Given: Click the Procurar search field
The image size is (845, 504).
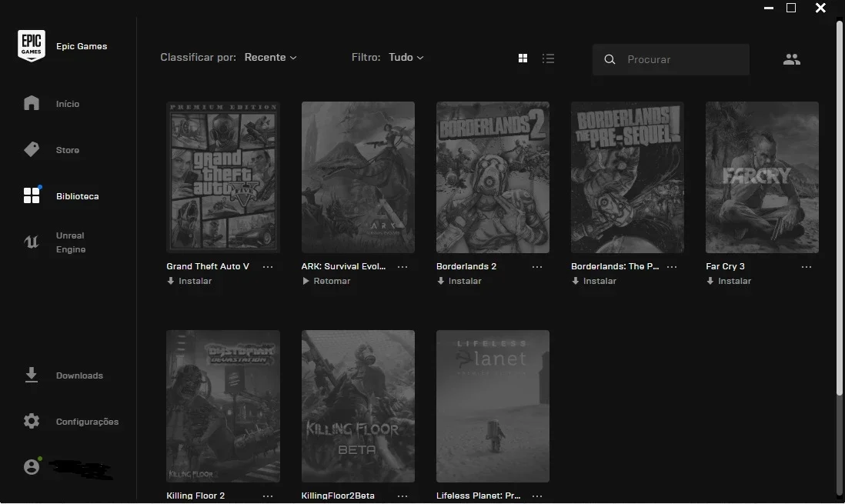Looking at the screenshot, I should pyautogui.click(x=670, y=59).
